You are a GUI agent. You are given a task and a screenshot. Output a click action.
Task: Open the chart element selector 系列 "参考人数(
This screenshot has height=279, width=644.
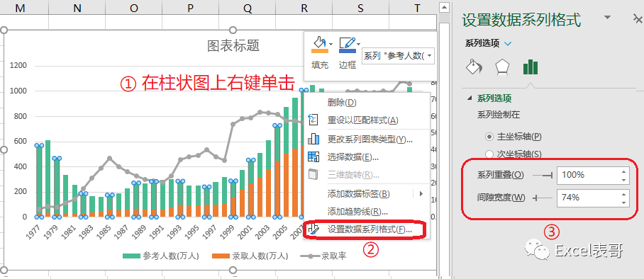click(398, 56)
